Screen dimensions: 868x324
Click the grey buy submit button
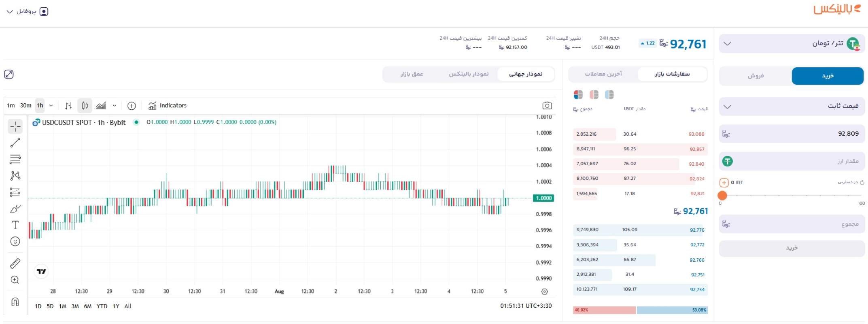click(792, 248)
